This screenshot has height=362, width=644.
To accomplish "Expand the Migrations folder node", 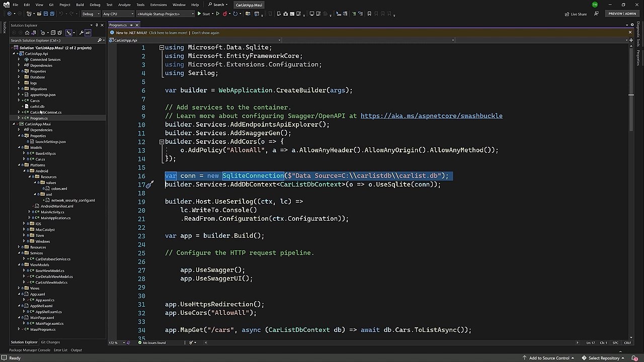I will click(19, 89).
